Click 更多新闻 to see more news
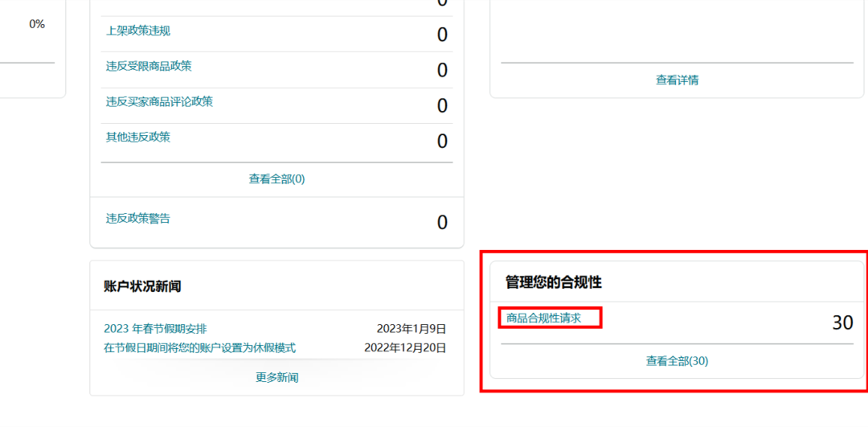Image resolution: width=868 pixels, height=427 pixels. coord(276,377)
